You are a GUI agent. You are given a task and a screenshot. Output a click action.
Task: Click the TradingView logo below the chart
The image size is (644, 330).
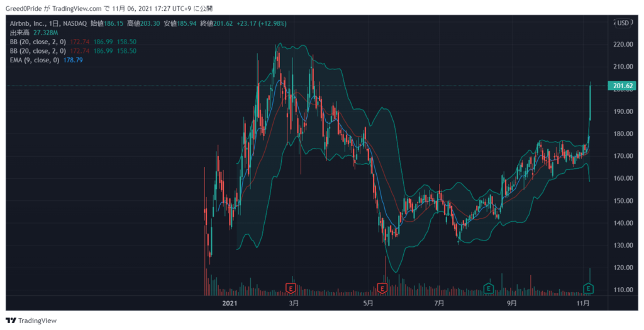pyautogui.click(x=31, y=321)
